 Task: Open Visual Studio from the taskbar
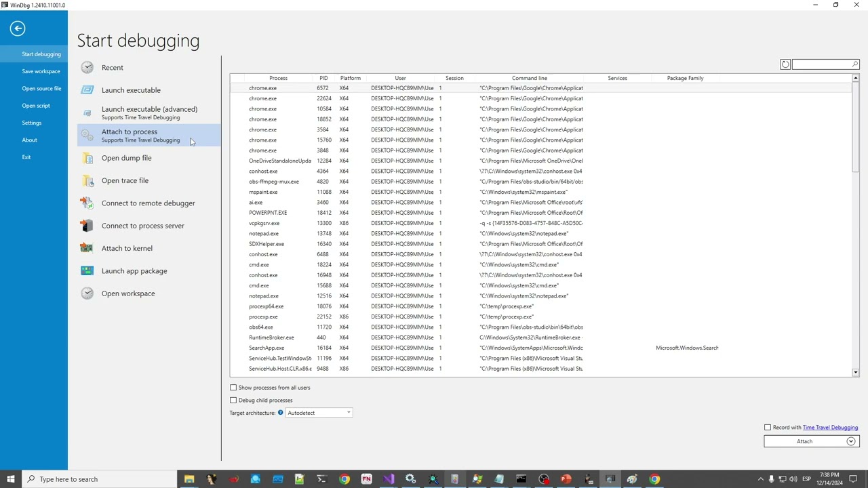pos(389,479)
